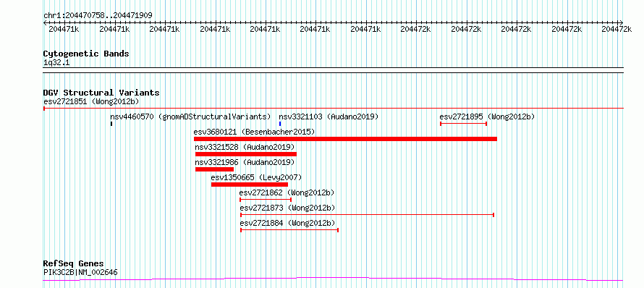Screen dimensions: 644x288
Task: Click the RefSeq Genes track title
Action: [x=74, y=263]
